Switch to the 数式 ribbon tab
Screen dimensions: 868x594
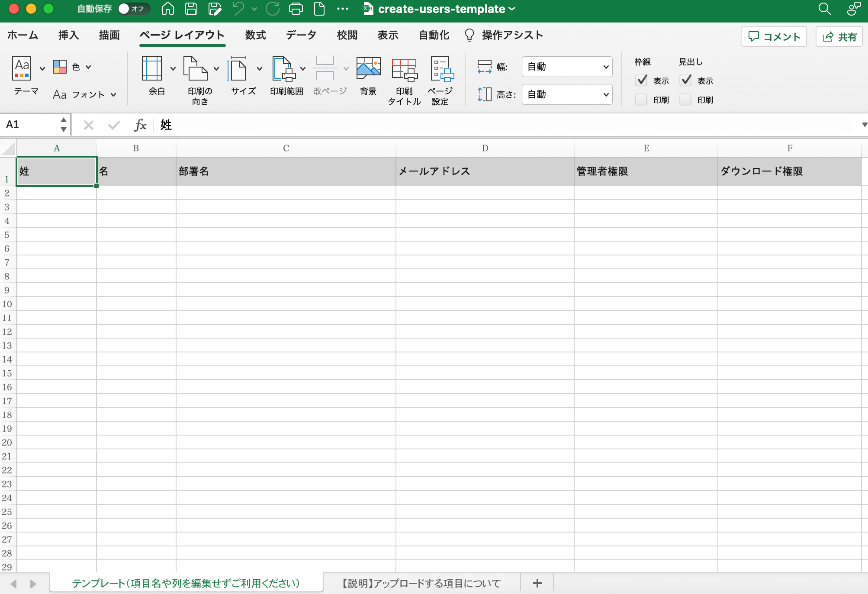coord(255,35)
